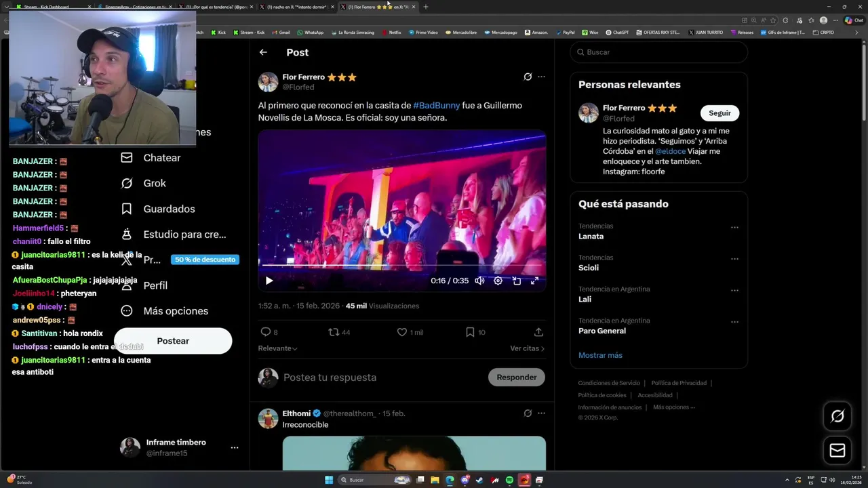The image size is (868, 488).
Task: Open the WhatsApp bookmark
Action: pyautogui.click(x=310, y=32)
